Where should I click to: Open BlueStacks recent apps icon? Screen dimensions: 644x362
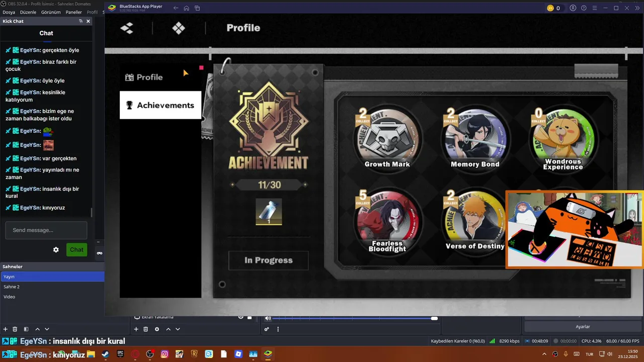pos(197,8)
